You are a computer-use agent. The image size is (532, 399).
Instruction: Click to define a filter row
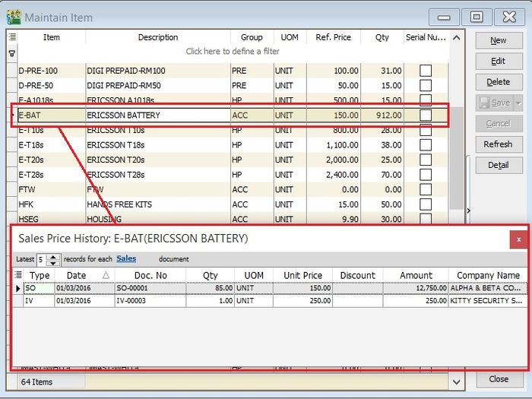pyautogui.click(x=233, y=52)
